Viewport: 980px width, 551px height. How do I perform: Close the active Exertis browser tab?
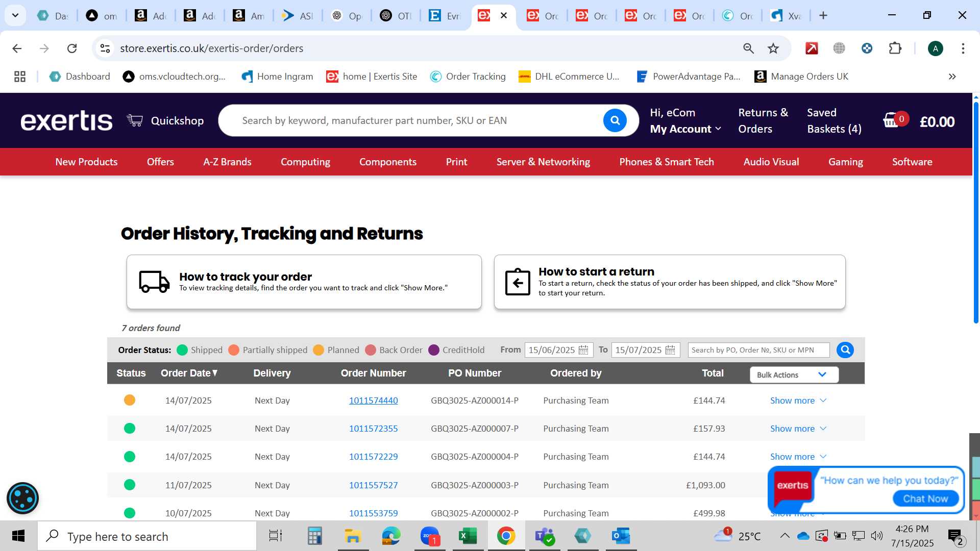tap(504, 15)
